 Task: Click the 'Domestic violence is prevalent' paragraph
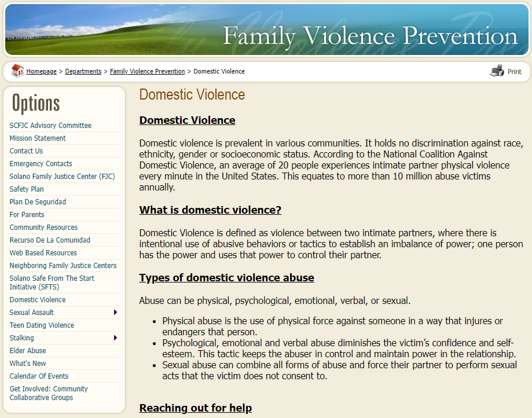[x=331, y=165]
